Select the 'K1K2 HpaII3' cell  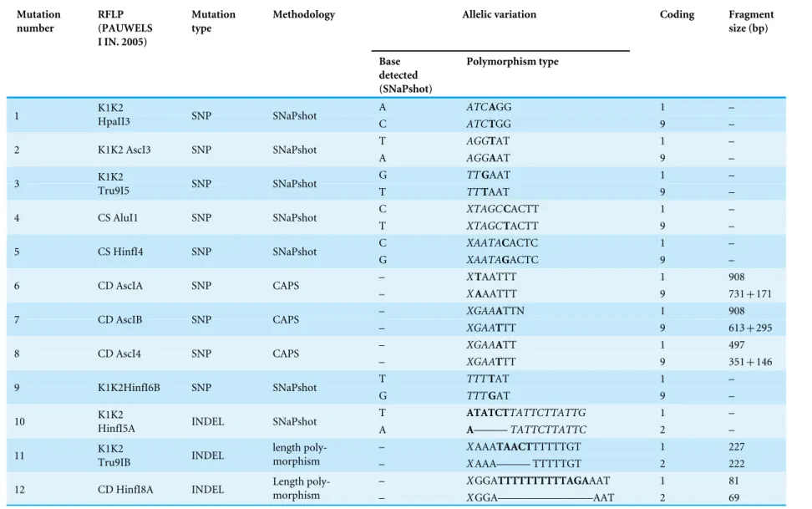click(114, 115)
